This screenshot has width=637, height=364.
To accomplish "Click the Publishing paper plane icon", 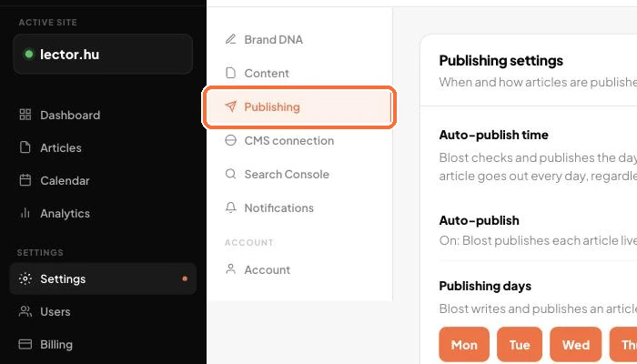I will coord(230,106).
